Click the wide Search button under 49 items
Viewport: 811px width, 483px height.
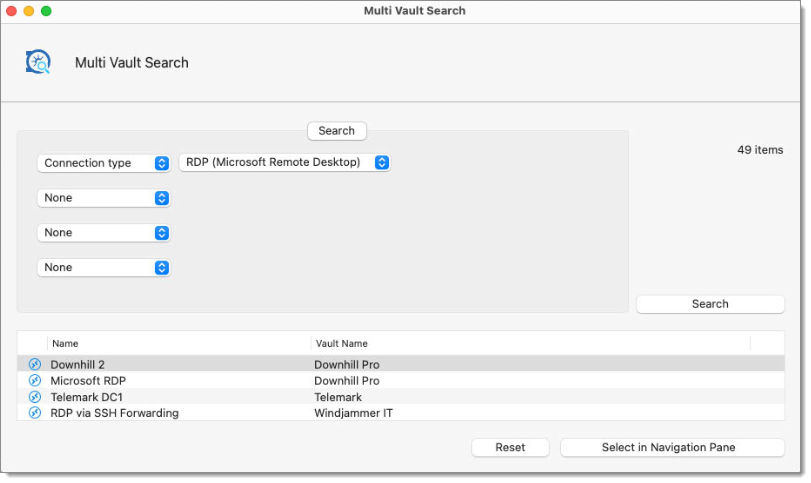coord(710,304)
